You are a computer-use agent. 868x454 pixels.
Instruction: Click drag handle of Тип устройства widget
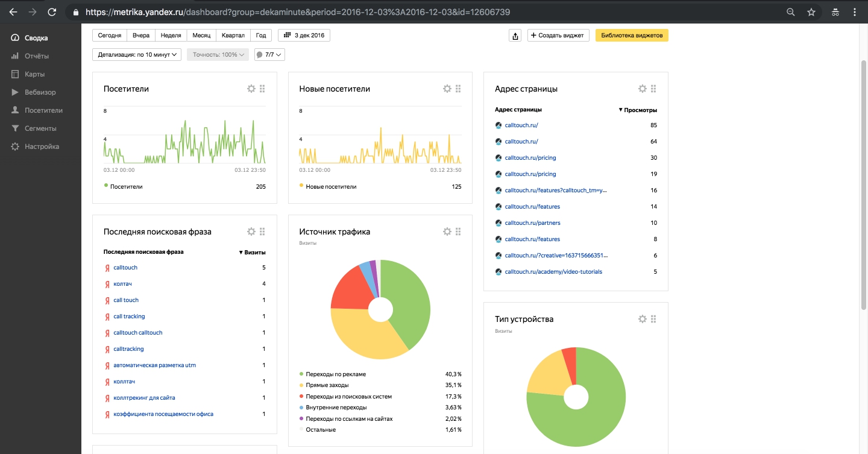coord(653,319)
